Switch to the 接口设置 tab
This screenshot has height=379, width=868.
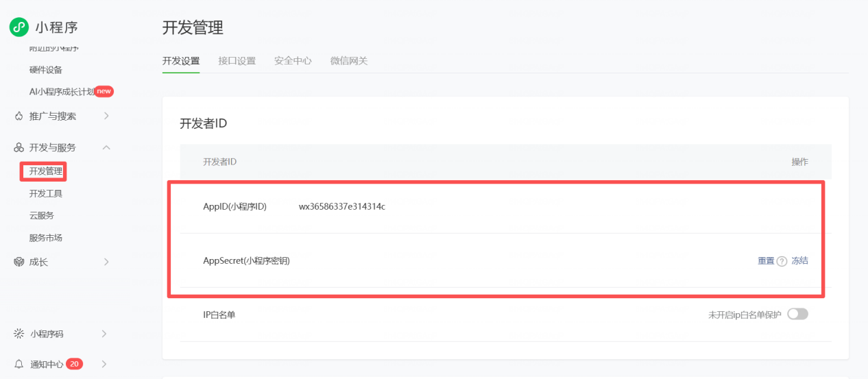[x=237, y=61]
